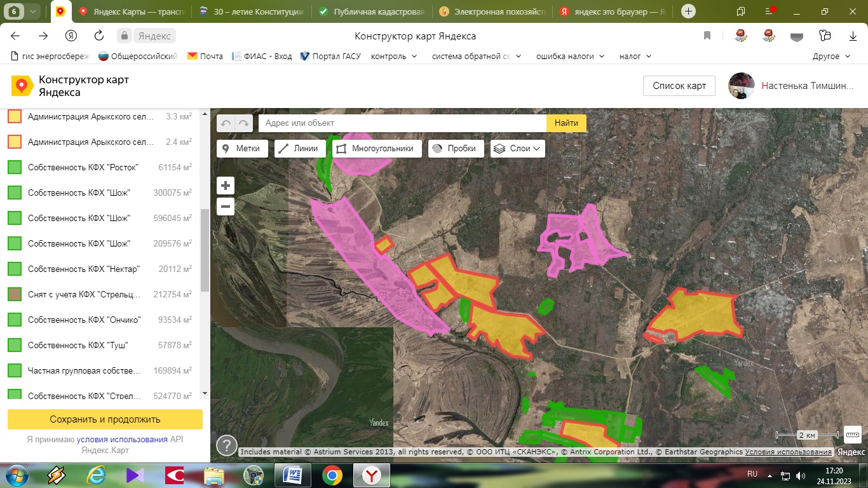This screenshot has height=488, width=868.
Task: Click brown swatch of Снят с учета row
Action: (15, 294)
